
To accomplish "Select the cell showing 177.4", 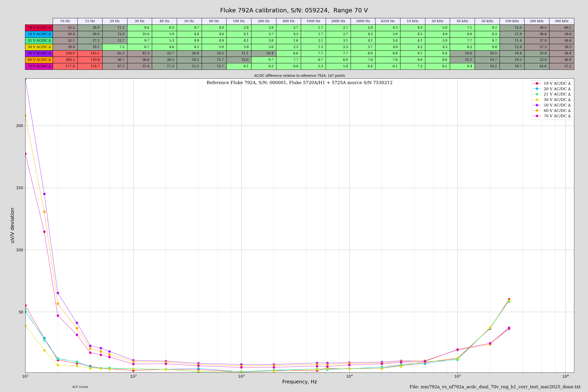I will coord(65,66).
